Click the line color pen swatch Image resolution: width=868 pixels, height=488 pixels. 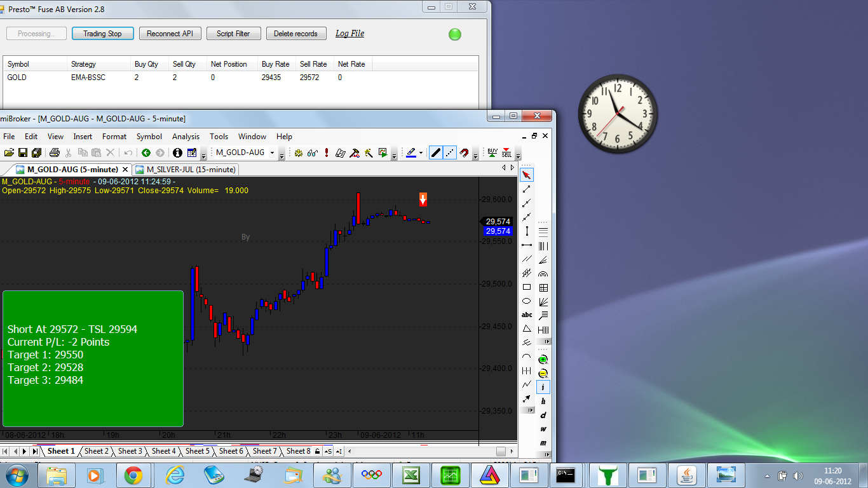click(x=411, y=152)
